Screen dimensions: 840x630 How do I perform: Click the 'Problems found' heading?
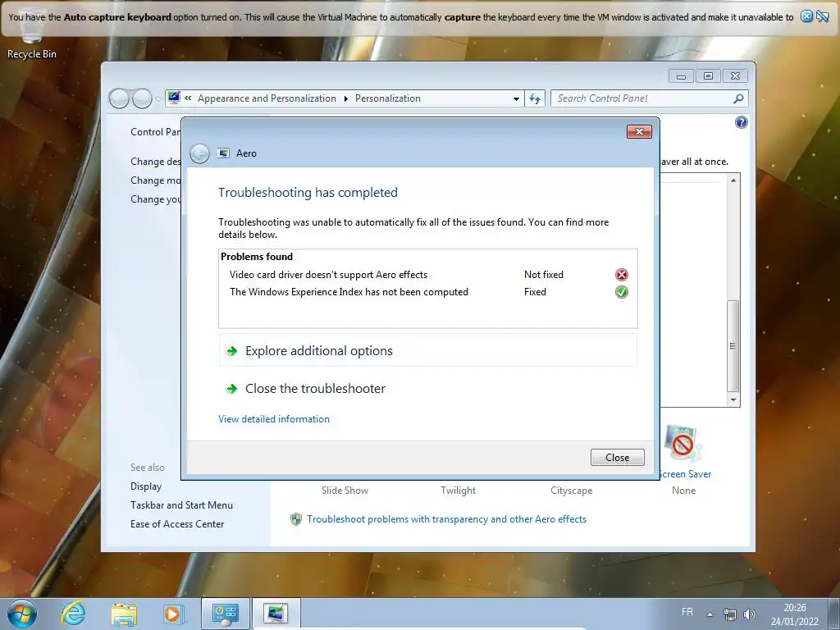click(x=257, y=257)
